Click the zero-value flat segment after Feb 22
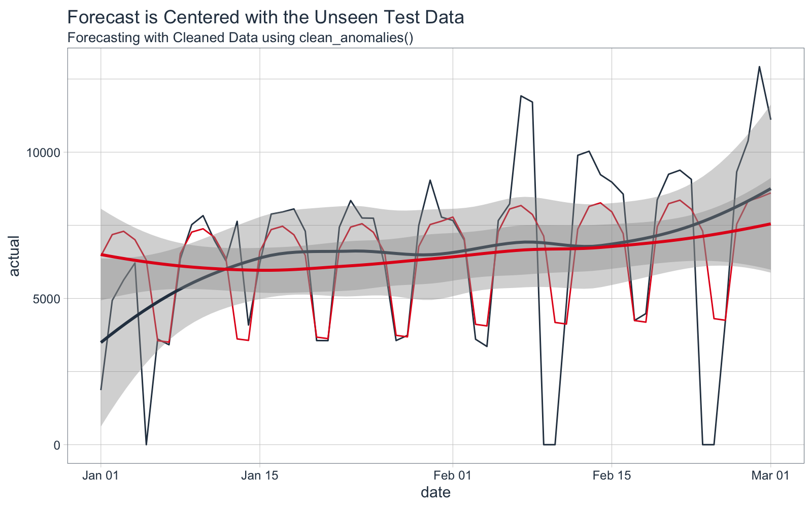 708,444
